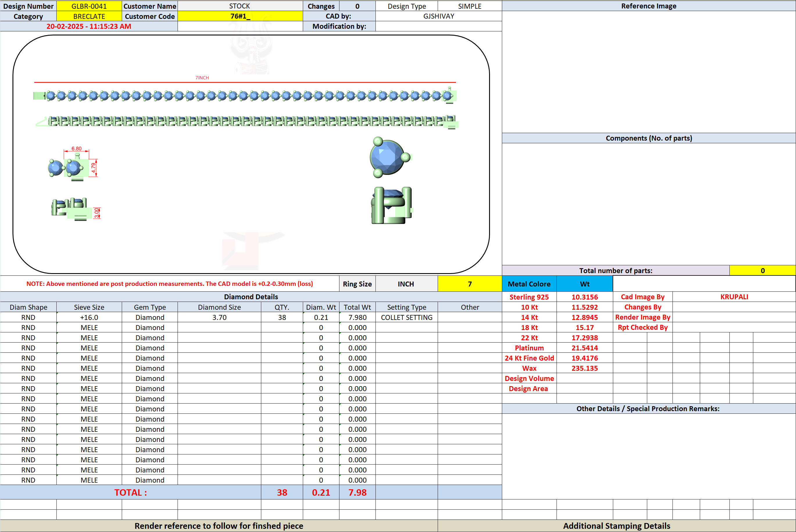Select the 7INCH length label
Image resolution: width=796 pixels, height=532 pixels.
(x=202, y=78)
